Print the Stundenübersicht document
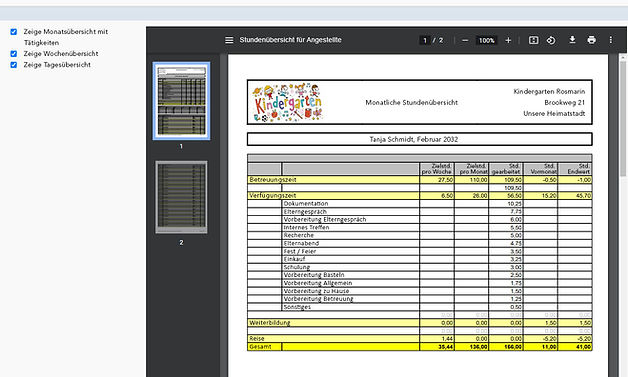This screenshot has width=628, height=377. coord(592,40)
